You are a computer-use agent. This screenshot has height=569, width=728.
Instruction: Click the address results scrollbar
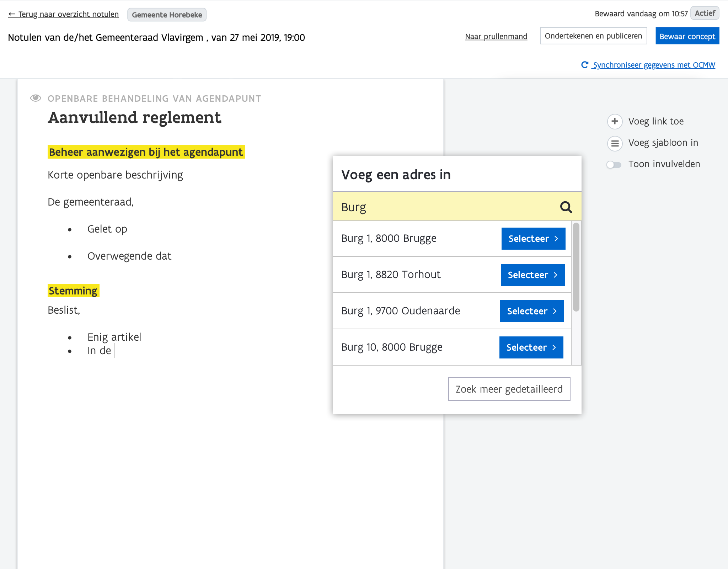pyautogui.click(x=576, y=267)
